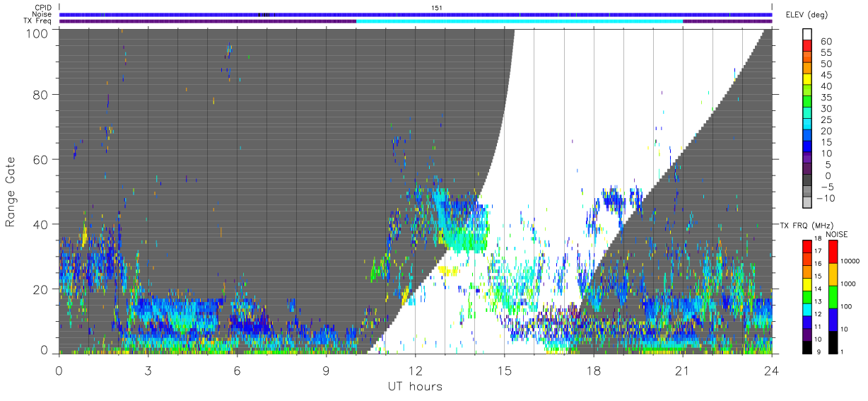Click the '20' tick on the Range Gate axis
868x401 pixels.
click(x=42, y=289)
